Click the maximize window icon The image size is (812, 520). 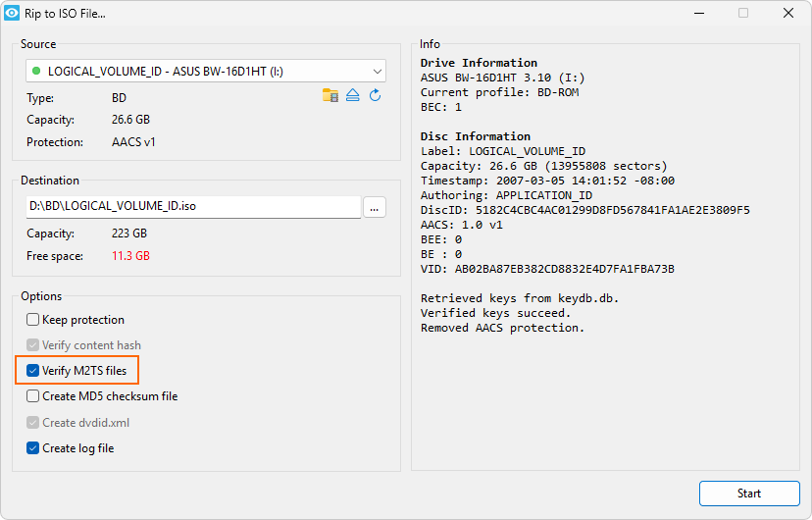pyautogui.click(x=743, y=13)
